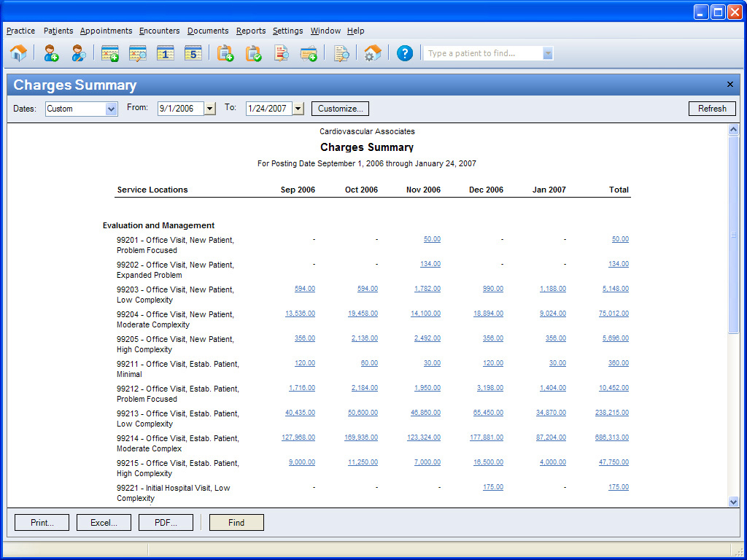Open the 99212 Dec 2006 amount 3,198.00
The width and height of the screenshot is (747, 560).
(490, 388)
